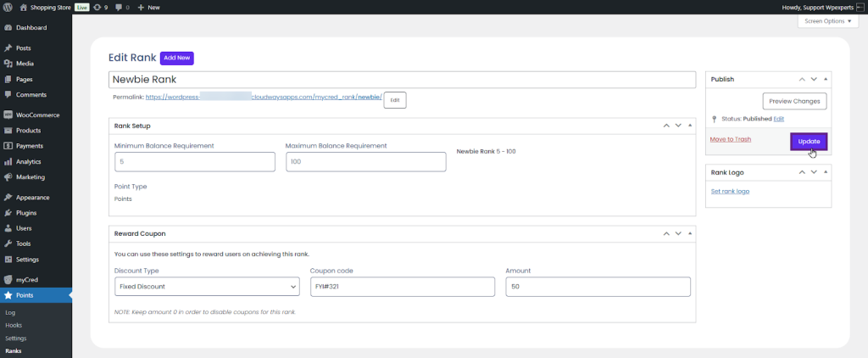Click the WordPress logo icon
Viewport: 868px width, 358px height.
tap(8, 7)
